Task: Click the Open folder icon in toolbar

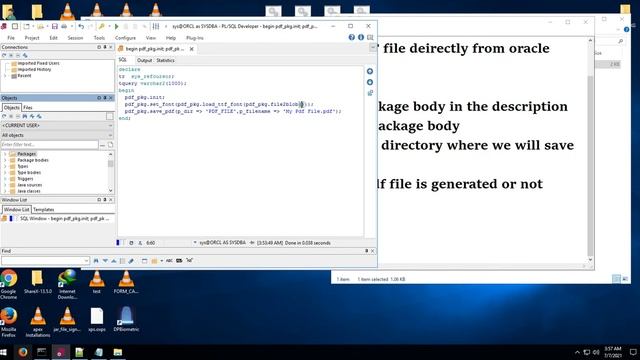Action: point(40,27)
